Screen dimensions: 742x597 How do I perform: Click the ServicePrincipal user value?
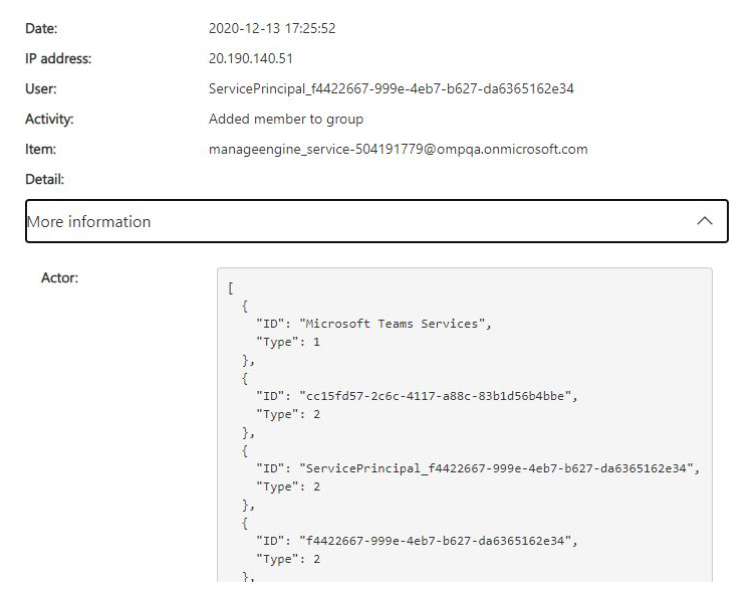pyautogui.click(x=391, y=89)
